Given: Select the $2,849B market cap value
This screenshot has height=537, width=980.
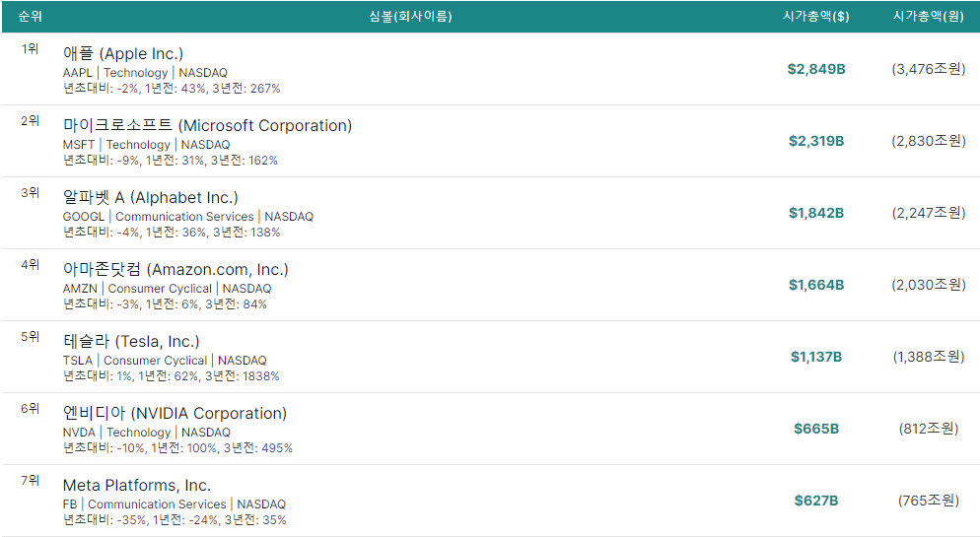Looking at the screenshot, I should tap(816, 69).
